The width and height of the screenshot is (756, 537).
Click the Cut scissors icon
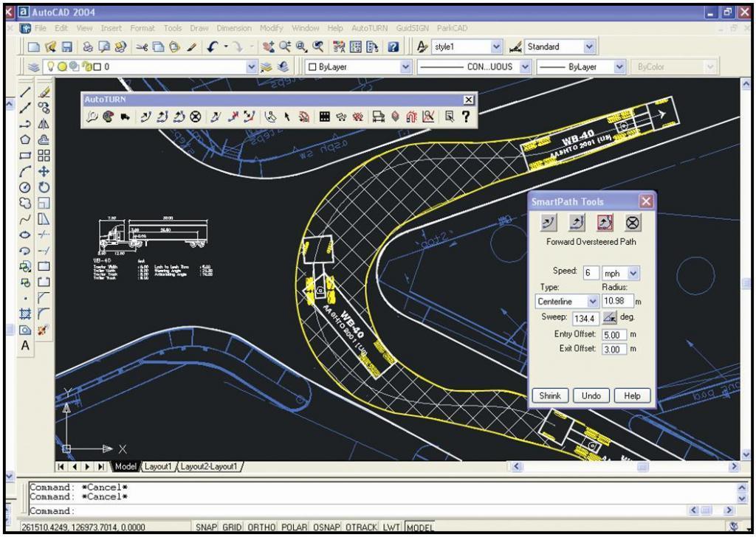[x=142, y=46]
